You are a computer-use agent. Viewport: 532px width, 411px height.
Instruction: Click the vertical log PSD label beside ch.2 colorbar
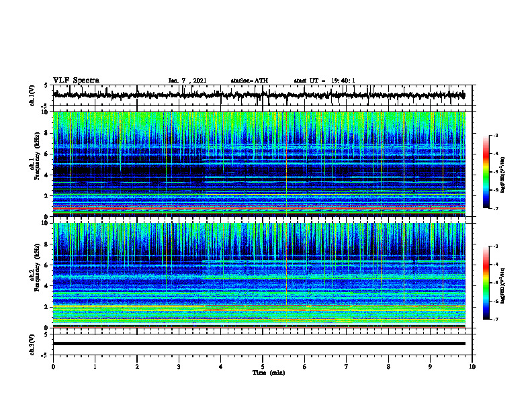pyautogui.click(x=503, y=285)
